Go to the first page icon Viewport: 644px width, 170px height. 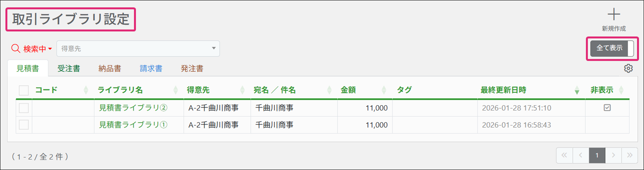click(564, 155)
